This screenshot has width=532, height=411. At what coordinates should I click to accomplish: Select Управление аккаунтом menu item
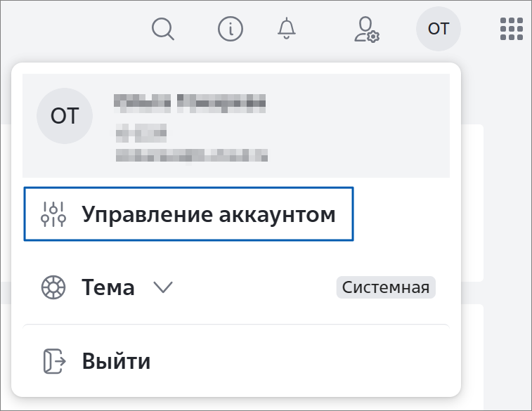pos(188,214)
